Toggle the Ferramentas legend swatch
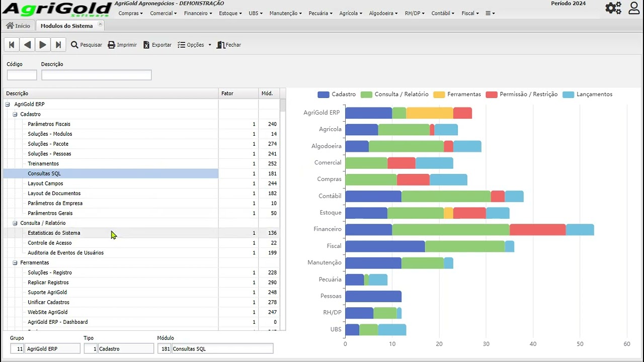The width and height of the screenshot is (644, 362). [x=439, y=95]
